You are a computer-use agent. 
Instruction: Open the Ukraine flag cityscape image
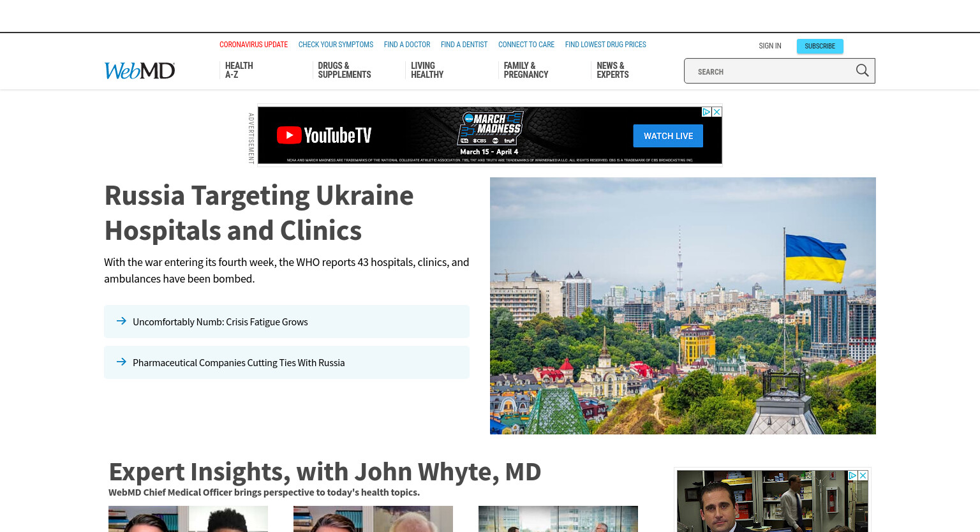click(683, 306)
